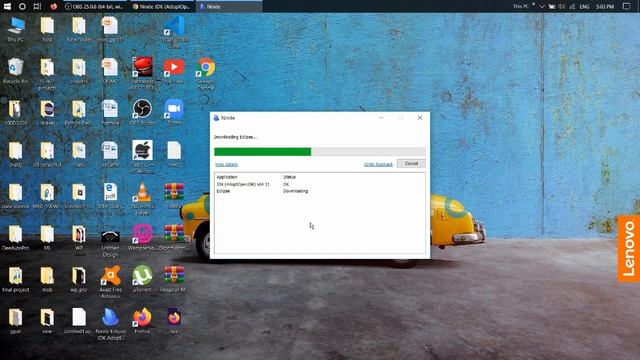Close the Ninite installer window
This screenshot has height=360, width=640.
point(420,118)
